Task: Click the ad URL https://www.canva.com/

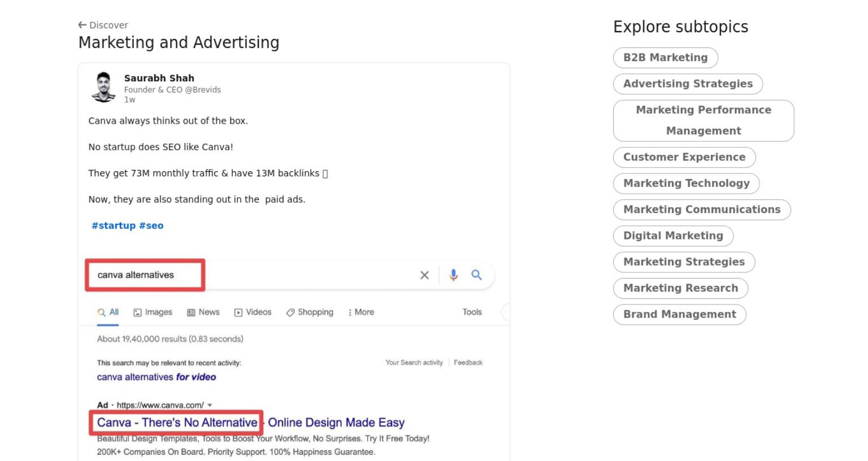Action: [160, 405]
